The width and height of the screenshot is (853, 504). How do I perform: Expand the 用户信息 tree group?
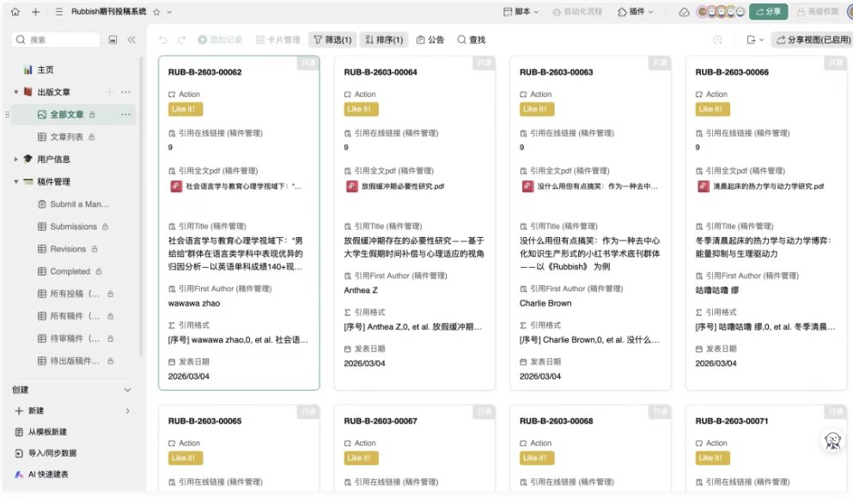[15, 160]
